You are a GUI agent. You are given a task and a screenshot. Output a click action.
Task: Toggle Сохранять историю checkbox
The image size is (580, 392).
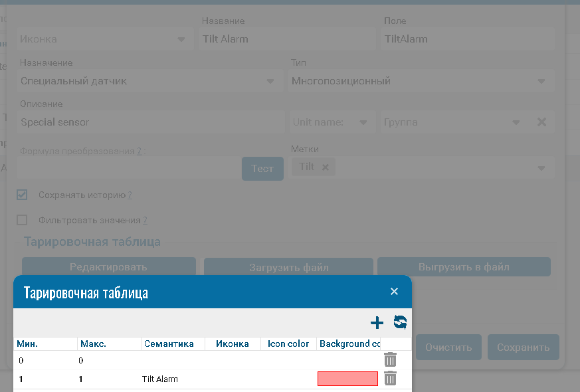[23, 195]
